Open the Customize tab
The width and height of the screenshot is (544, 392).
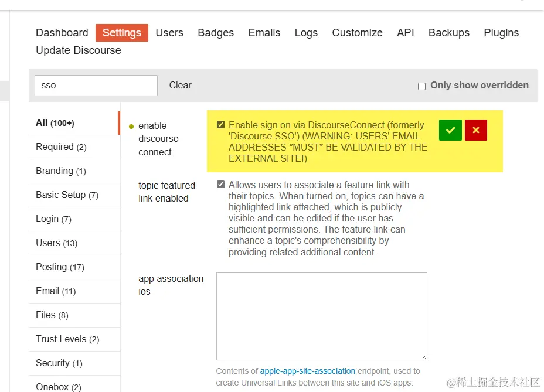[357, 33]
